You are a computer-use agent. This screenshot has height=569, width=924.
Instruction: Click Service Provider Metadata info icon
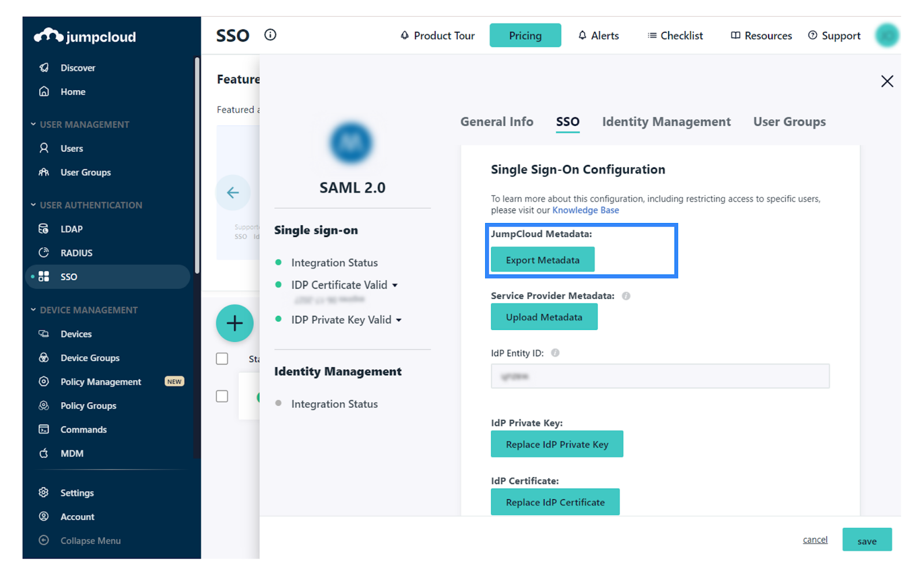coord(626,296)
